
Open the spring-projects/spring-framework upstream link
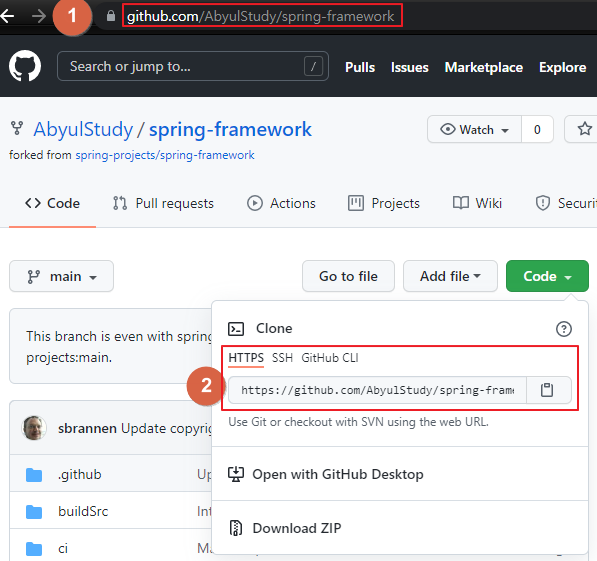click(x=165, y=155)
